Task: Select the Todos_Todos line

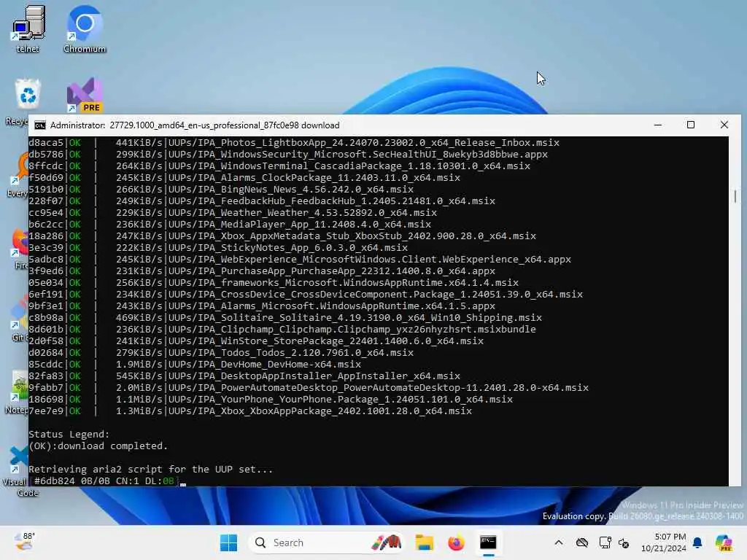Action: [221, 352]
